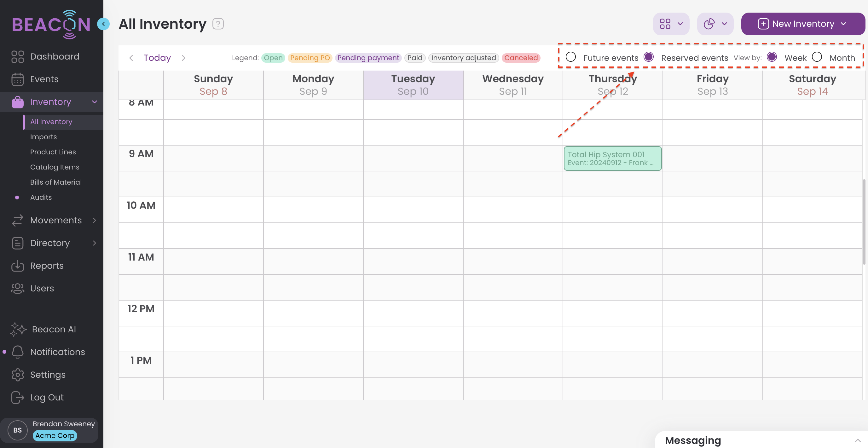Viewport: 868px width, 448px height.
Task: Open the Dashboard page
Action: coord(55,57)
